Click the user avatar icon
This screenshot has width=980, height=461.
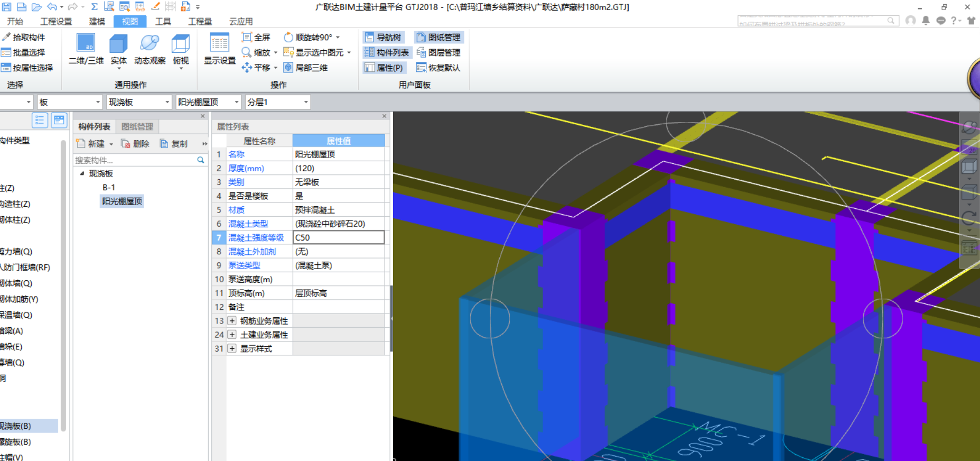[x=910, y=20]
